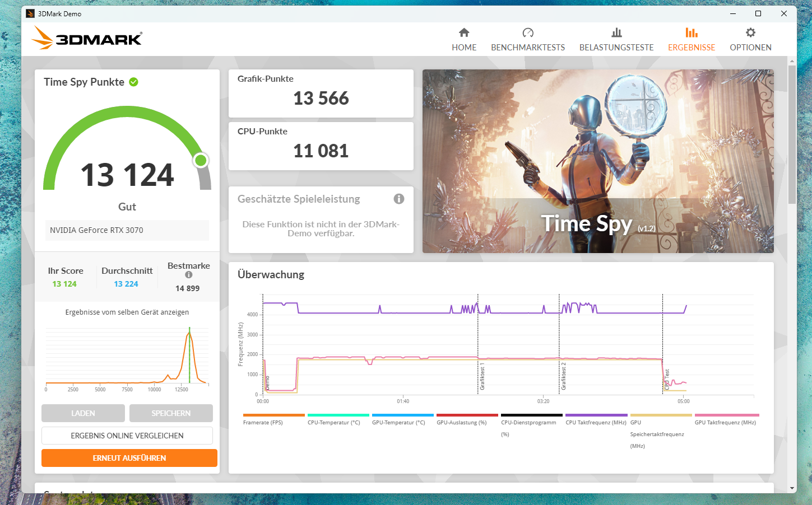Click scrollbar up arrow

tap(792, 60)
